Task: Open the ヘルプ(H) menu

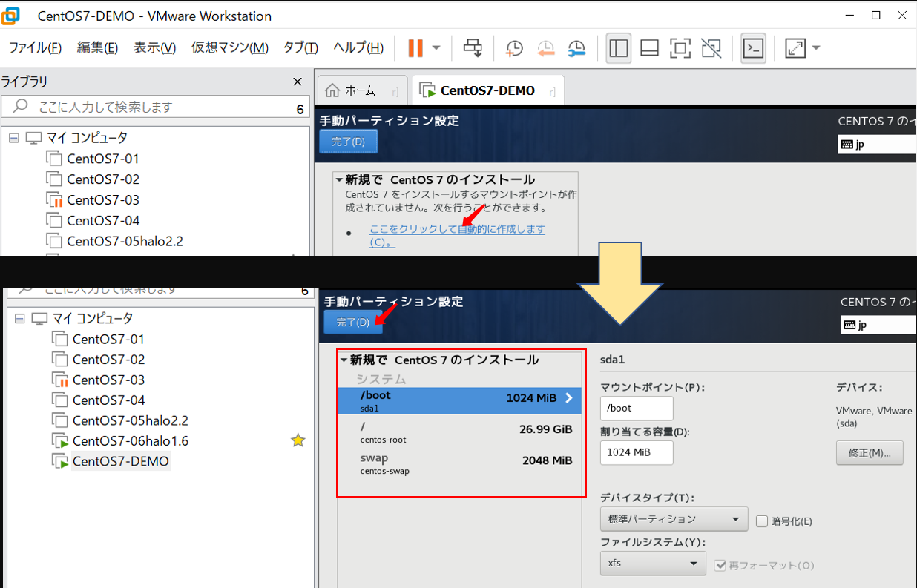Action: click(x=358, y=48)
